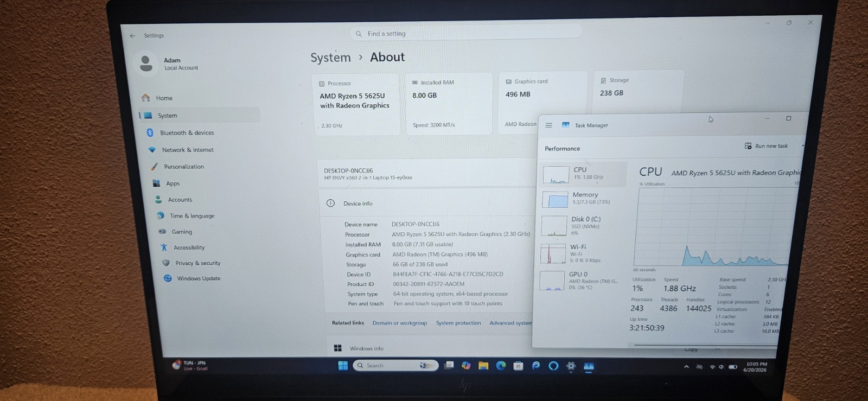Image resolution: width=868 pixels, height=401 pixels.
Task: Click the battery tray icon
Action: (x=732, y=367)
